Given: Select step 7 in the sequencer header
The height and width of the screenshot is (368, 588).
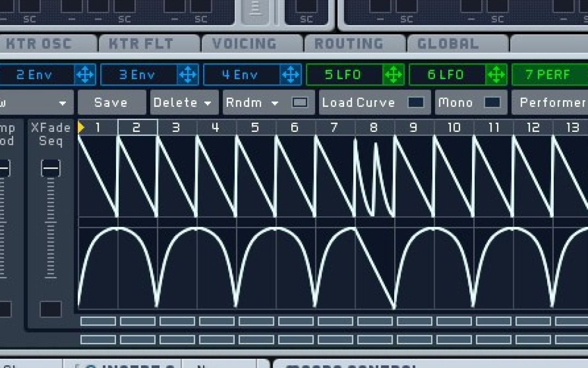Looking at the screenshot, I should pyautogui.click(x=335, y=127).
